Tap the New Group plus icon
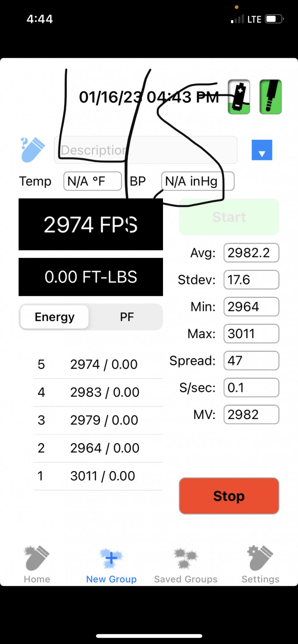 point(111,559)
